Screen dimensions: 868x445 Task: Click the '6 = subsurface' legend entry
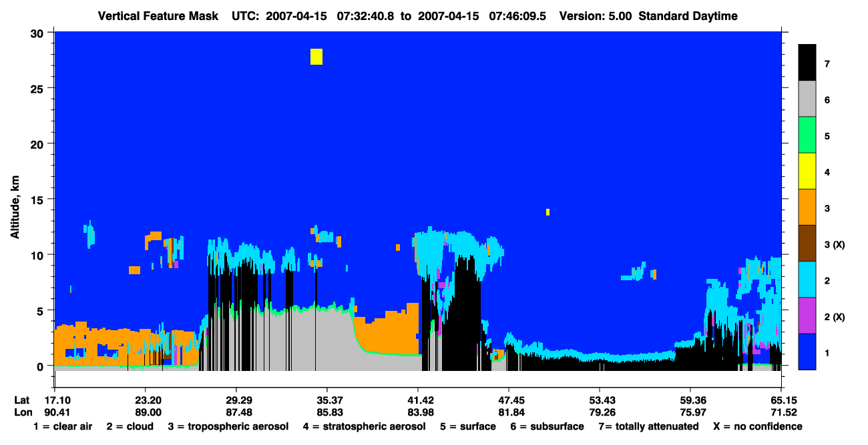click(546, 426)
